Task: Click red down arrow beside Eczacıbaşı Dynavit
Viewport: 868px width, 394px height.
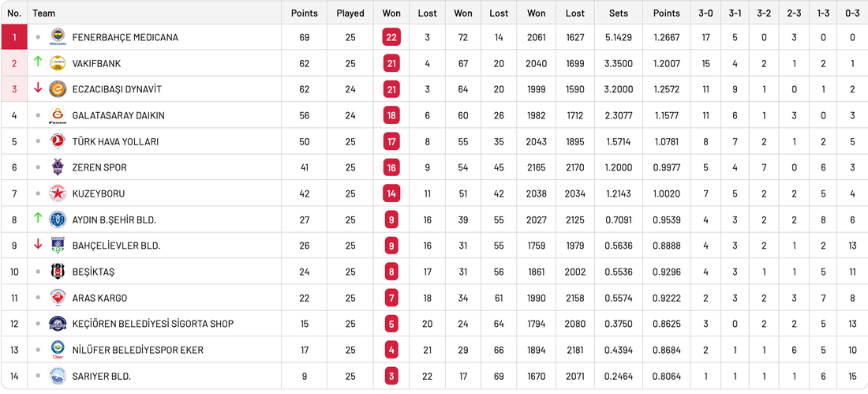Action: [x=38, y=88]
